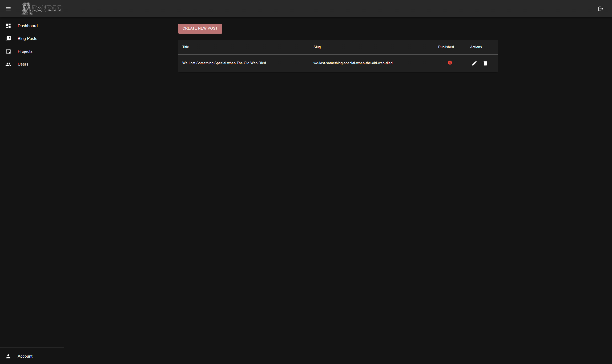Toggle the red unpublished status icon
Screen dimensions: 612x364
[450, 63]
